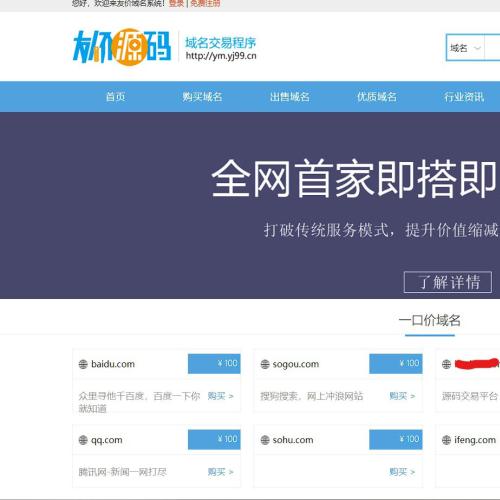Click the 全网首家即搭即 banner headline

tap(354, 178)
